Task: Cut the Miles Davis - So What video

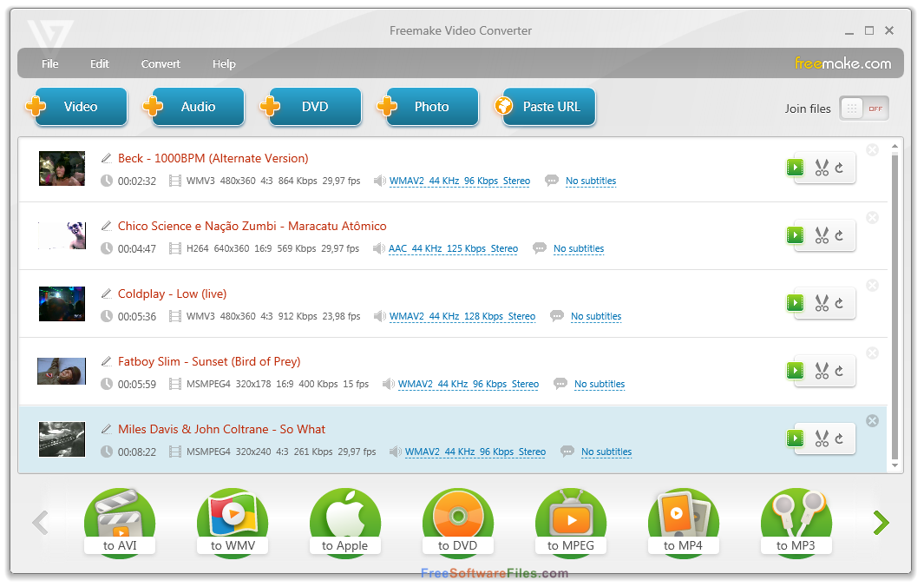Action: 822,439
